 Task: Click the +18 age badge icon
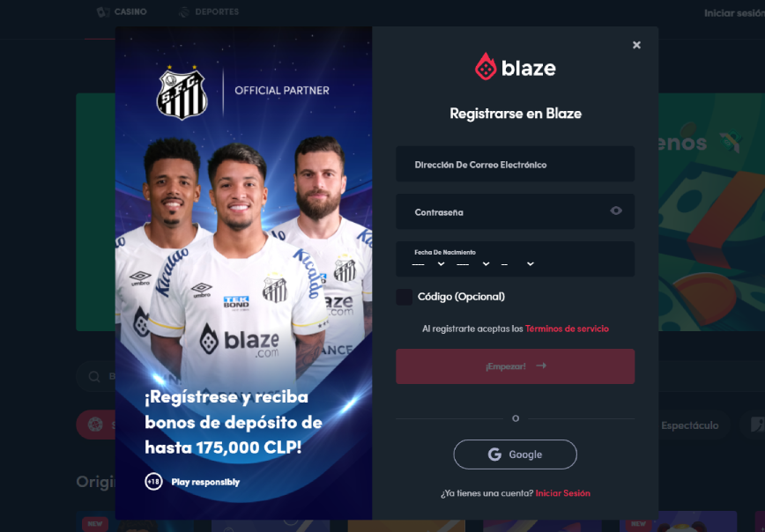(153, 482)
